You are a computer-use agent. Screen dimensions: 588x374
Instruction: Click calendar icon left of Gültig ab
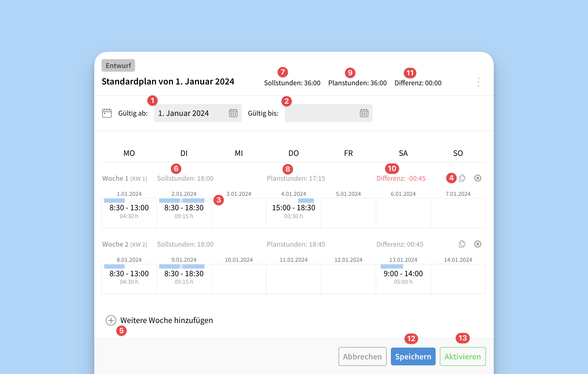coord(107,113)
